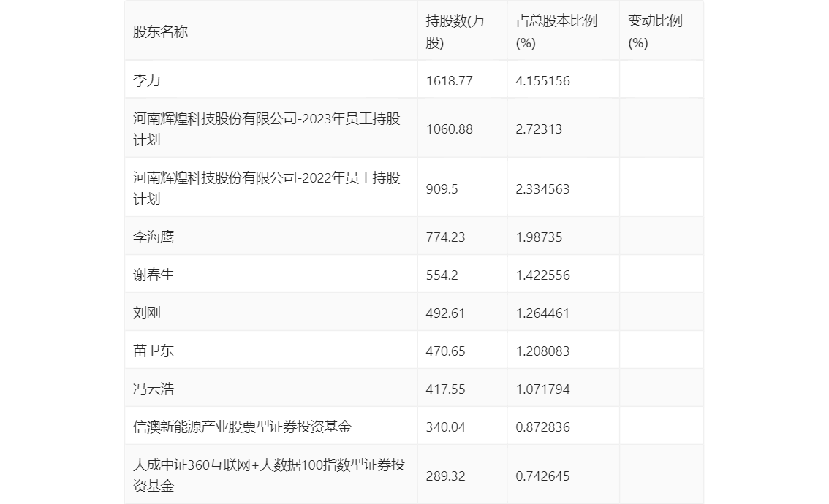This screenshot has width=829, height=504.
Task: Select 信澳新能源产业股票型证券投资基金 row name
Action: (242, 427)
